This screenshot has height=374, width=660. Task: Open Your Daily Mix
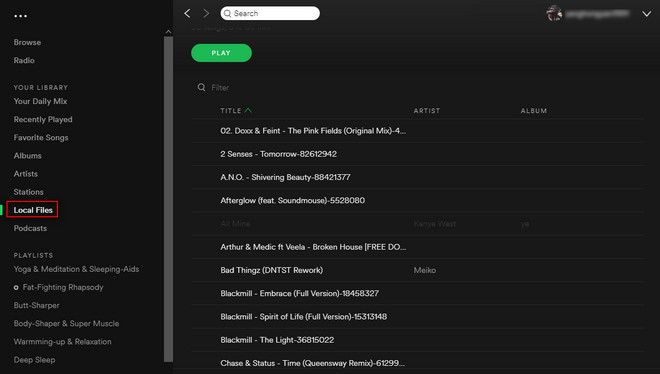[x=40, y=101]
